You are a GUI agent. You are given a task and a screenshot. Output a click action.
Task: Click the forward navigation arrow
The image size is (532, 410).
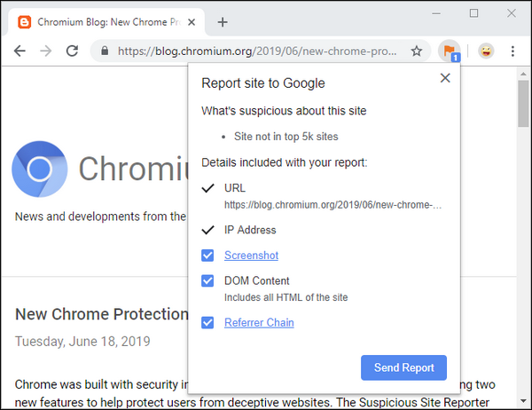tap(46, 51)
